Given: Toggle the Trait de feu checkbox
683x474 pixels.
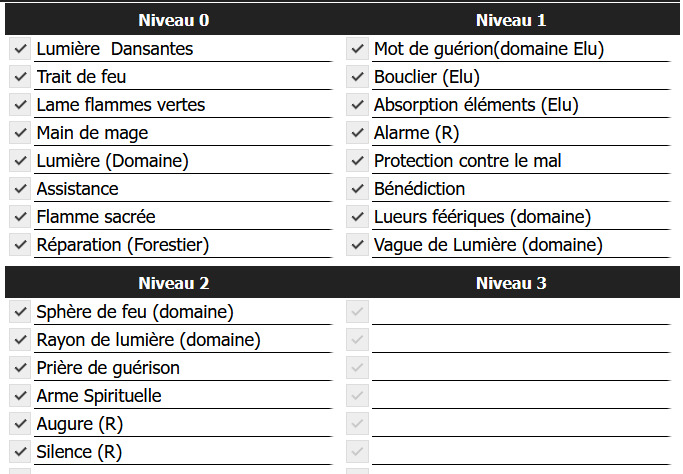Looking at the screenshot, I should [19, 76].
